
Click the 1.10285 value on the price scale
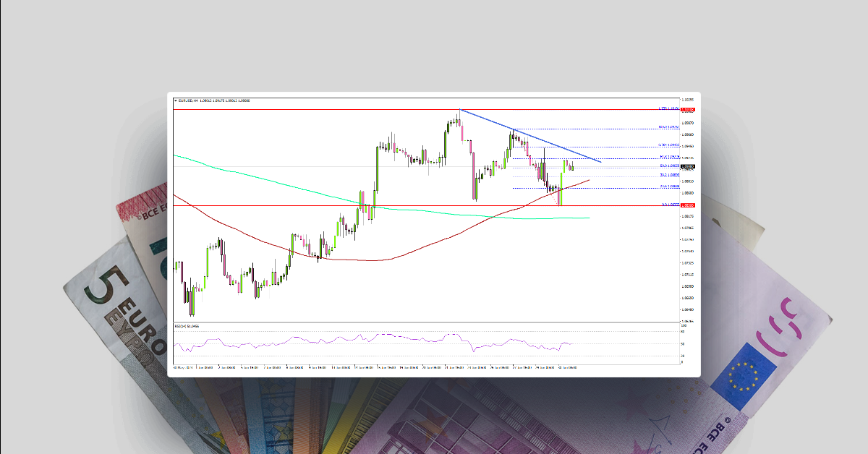687,99
